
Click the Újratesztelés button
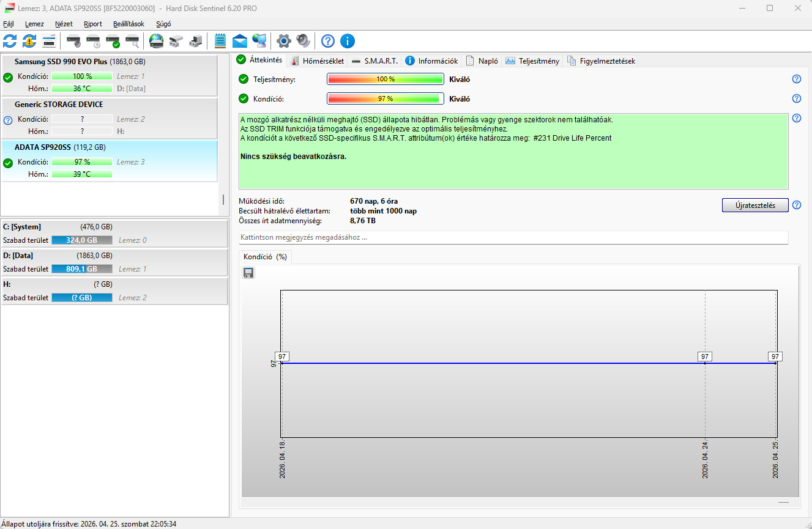click(755, 205)
